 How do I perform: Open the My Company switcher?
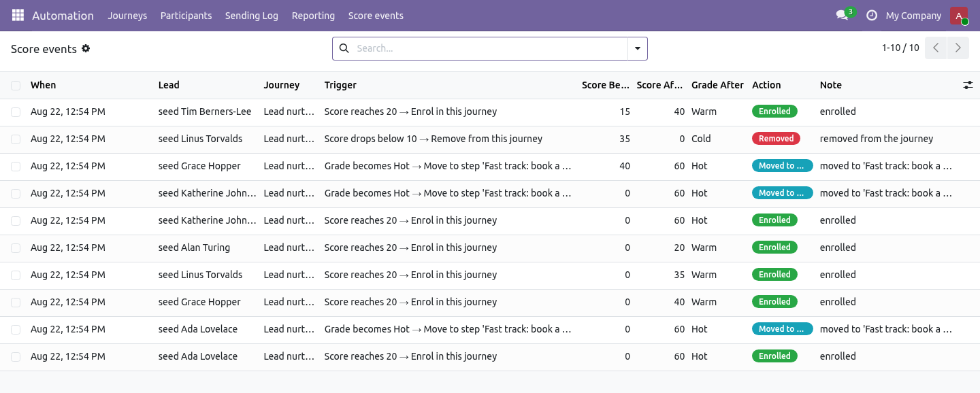(x=913, y=15)
